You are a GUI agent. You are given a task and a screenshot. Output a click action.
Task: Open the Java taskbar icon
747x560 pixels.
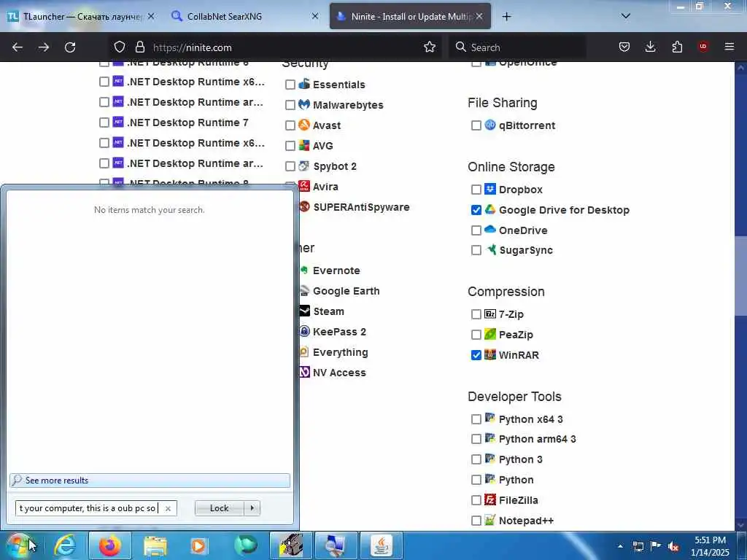[382, 545]
